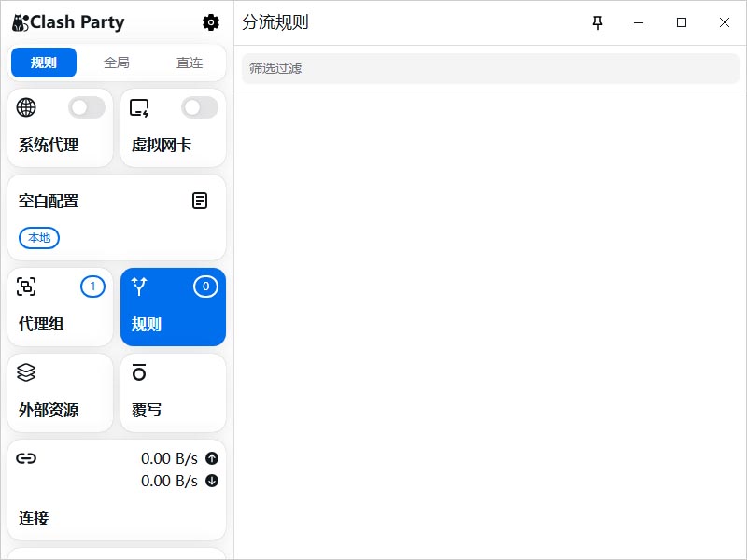This screenshot has height=560, width=747.
Task: Select the 代理组 proxy groups icon
Action: [27, 287]
